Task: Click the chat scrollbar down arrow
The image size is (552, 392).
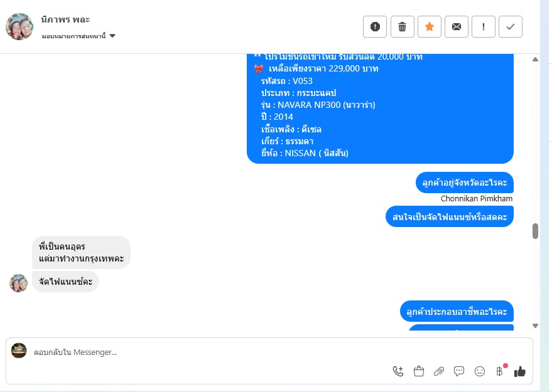Action: click(x=535, y=326)
